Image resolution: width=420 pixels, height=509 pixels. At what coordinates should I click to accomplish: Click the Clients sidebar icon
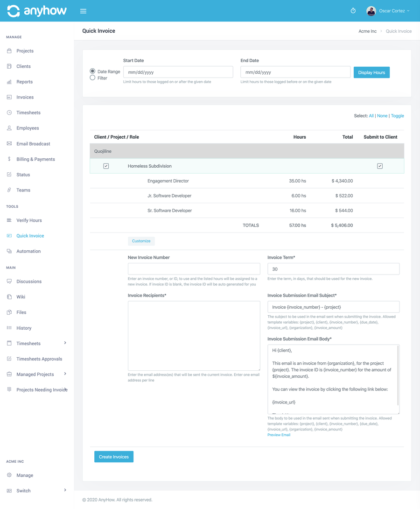point(9,66)
